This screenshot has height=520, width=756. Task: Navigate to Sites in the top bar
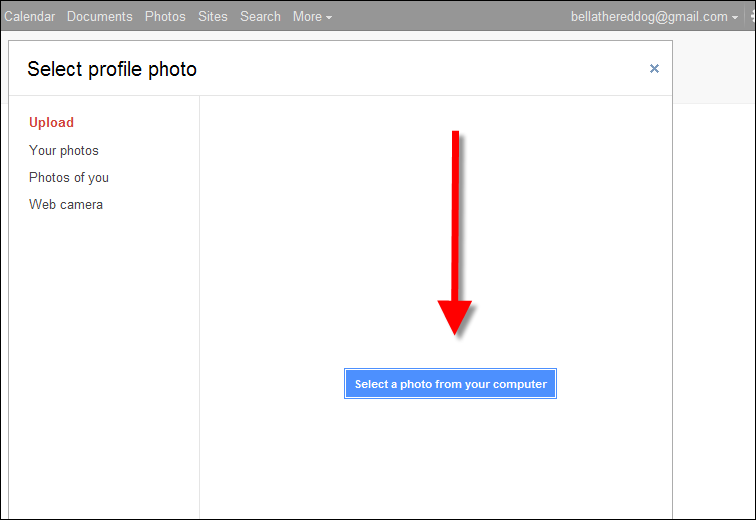click(213, 17)
